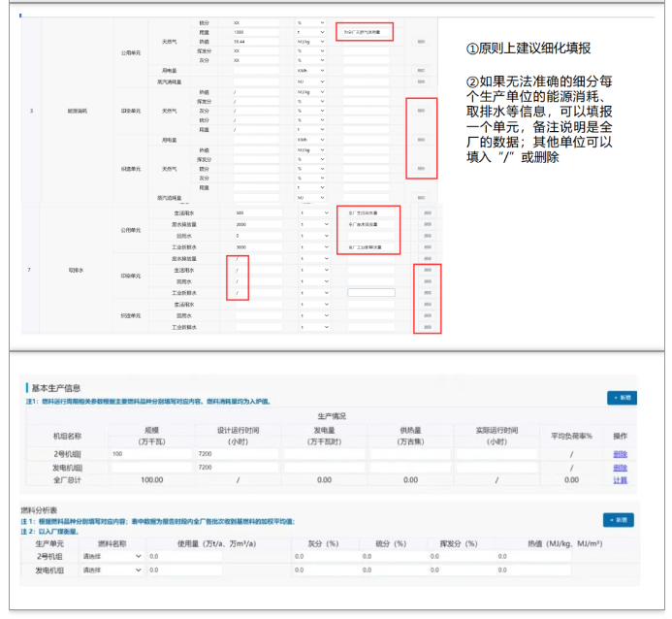The width and height of the screenshot is (672, 619).
Task: Click 新增 button above the 基本生产信息 table
Action: (622, 398)
